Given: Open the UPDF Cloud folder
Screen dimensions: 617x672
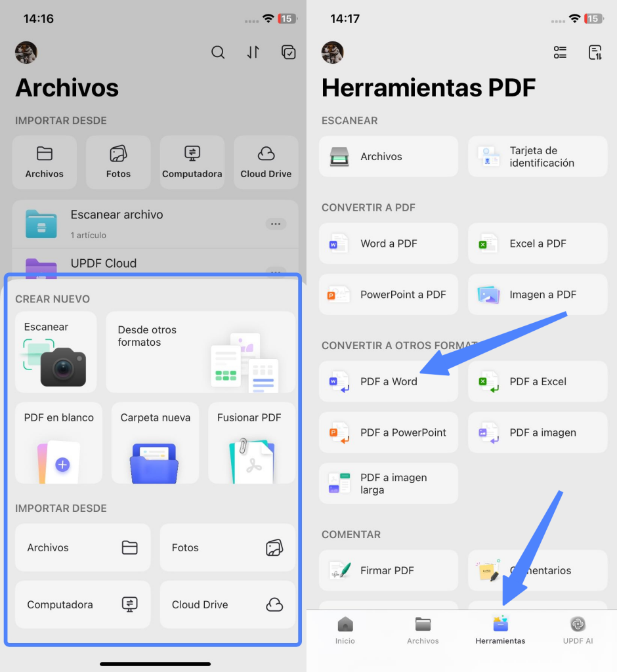Looking at the screenshot, I should coord(155,262).
